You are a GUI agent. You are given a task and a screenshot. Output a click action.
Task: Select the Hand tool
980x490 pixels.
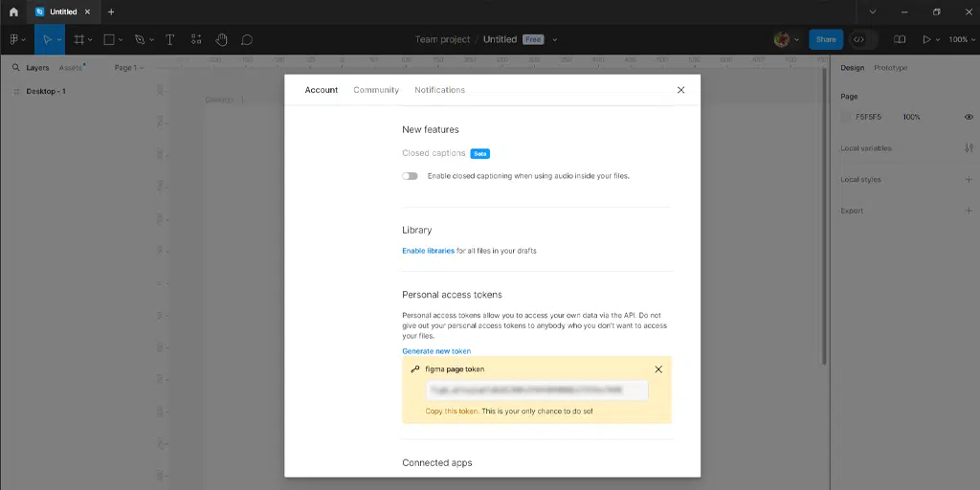click(x=221, y=39)
